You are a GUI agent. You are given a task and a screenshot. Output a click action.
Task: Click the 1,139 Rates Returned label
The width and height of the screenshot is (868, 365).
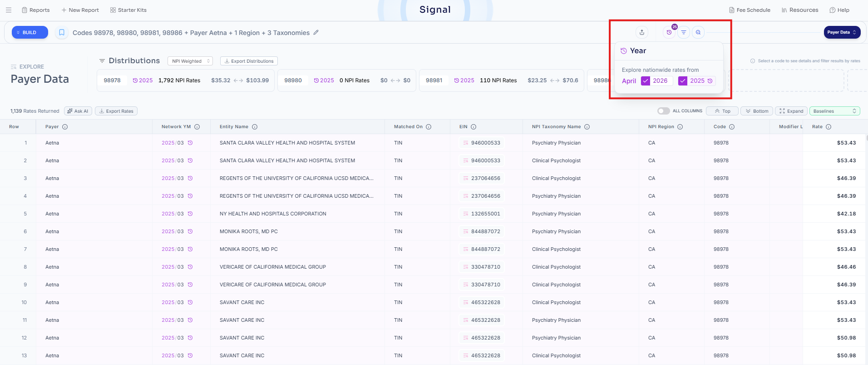(x=35, y=111)
